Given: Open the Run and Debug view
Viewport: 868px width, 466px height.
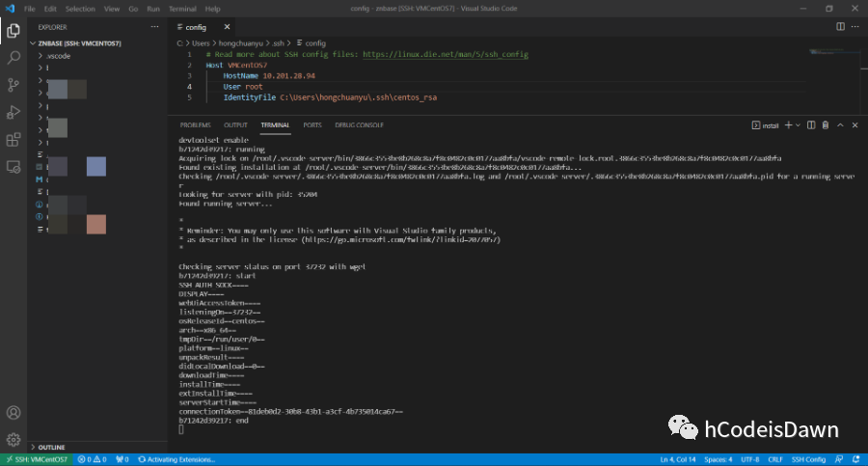Looking at the screenshot, I should pos(14,112).
